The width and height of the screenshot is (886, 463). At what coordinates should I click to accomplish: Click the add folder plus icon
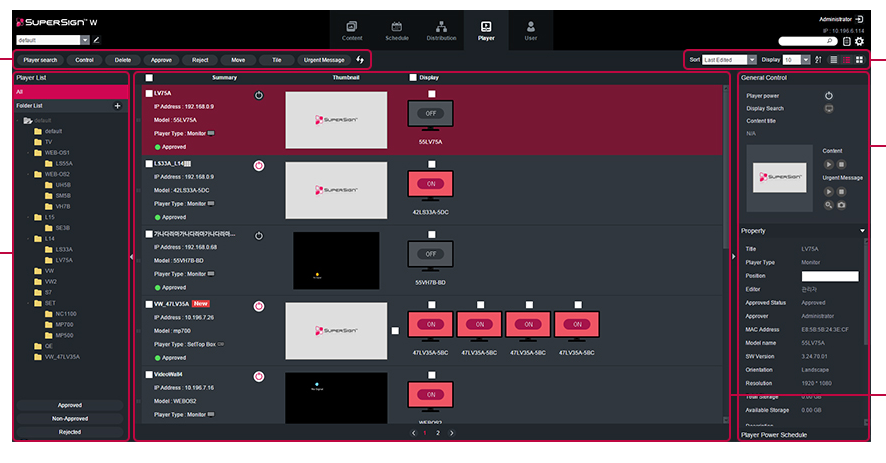(x=117, y=105)
